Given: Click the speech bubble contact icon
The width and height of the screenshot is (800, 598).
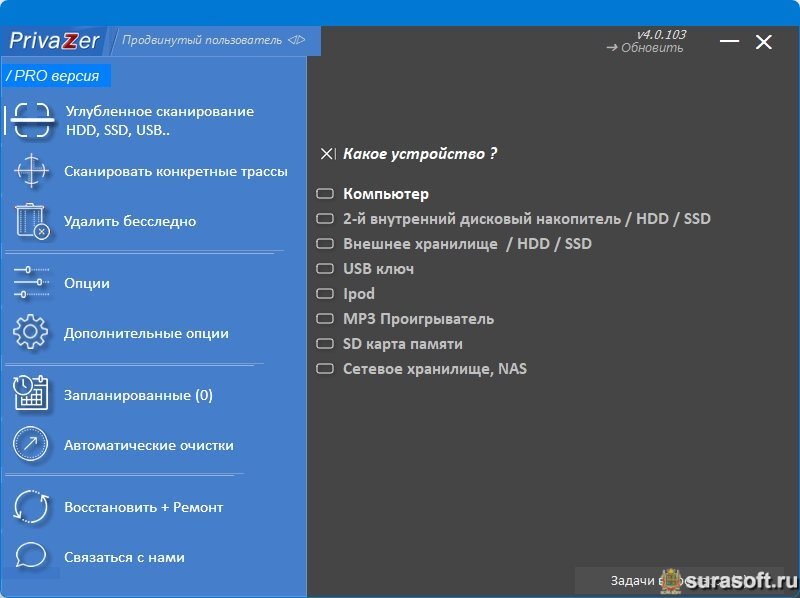Looking at the screenshot, I should pos(31,555).
